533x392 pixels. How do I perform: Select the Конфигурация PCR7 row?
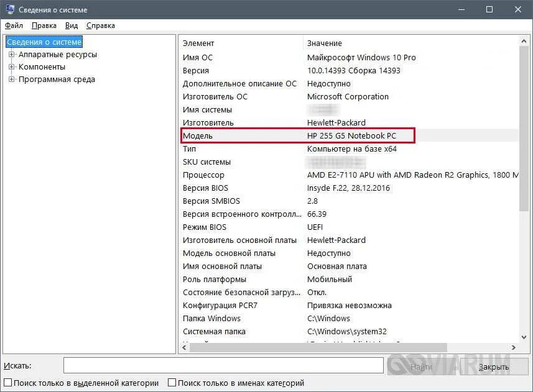(x=349, y=306)
